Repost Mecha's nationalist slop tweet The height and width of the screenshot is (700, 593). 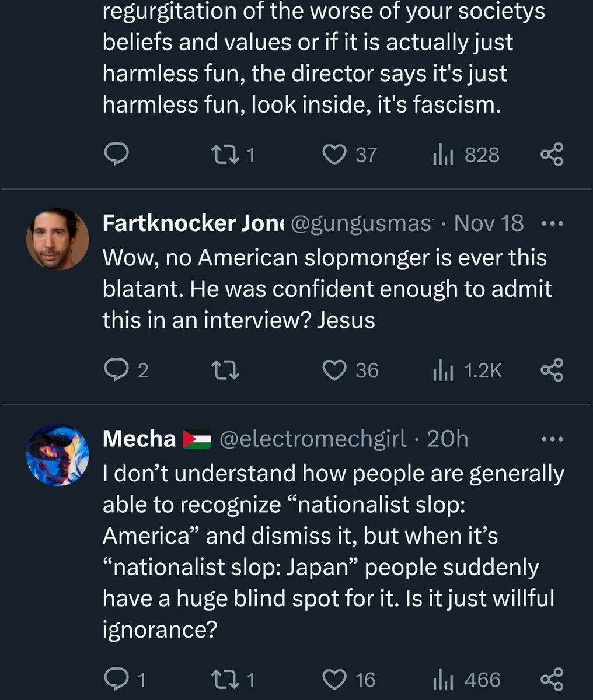tap(233, 680)
